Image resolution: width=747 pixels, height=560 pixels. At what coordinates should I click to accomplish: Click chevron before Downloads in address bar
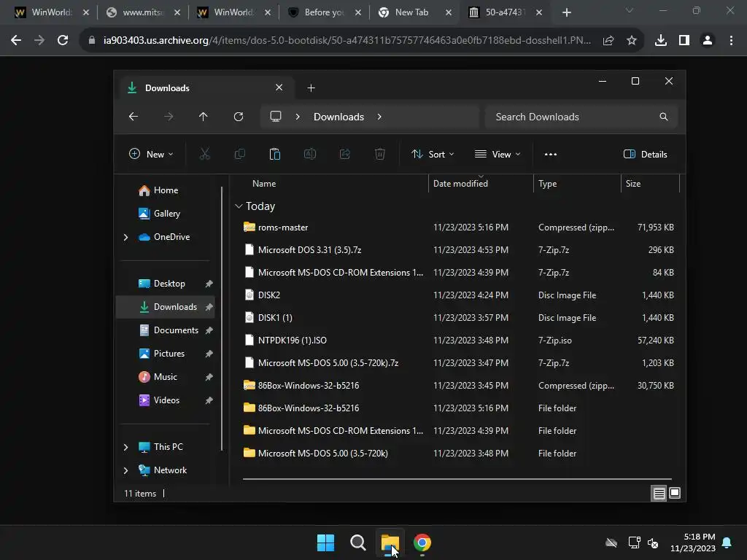point(298,117)
